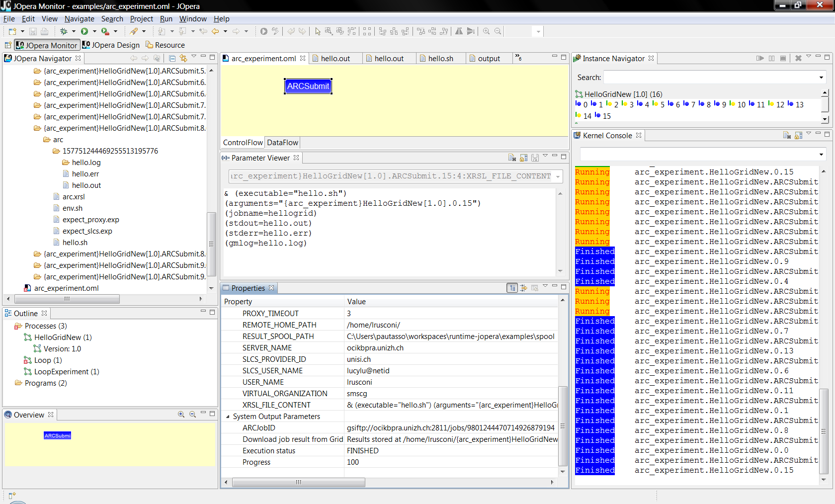Switch to the output editor tab
835x504 pixels.
click(x=489, y=58)
